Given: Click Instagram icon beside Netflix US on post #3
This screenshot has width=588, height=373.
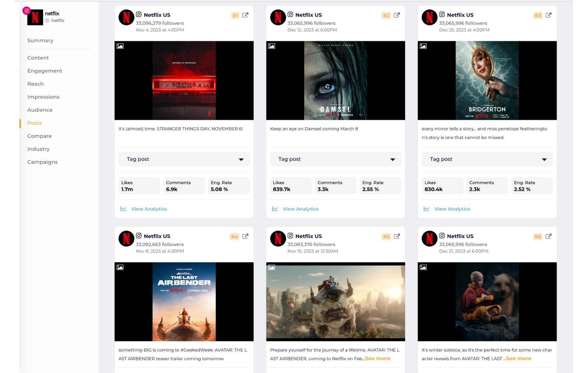Looking at the screenshot, I should pyautogui.click(x=442, y=14).
